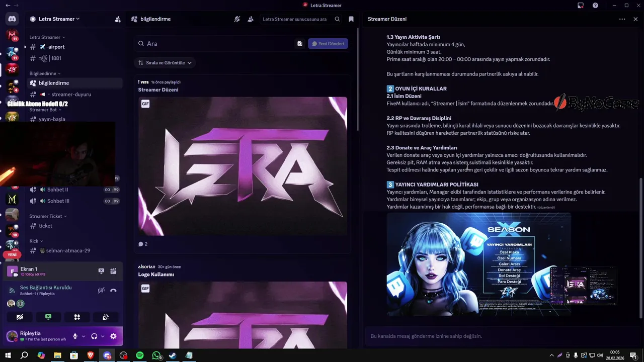The height and width of the screenshot is (362, 644).
Task: Open the more options dots in Streamer Düzeni panel
Action: tap(622, 19)
